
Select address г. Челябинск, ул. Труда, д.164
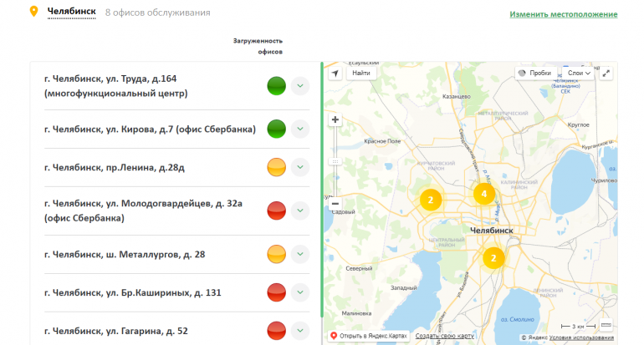point(115,86)
